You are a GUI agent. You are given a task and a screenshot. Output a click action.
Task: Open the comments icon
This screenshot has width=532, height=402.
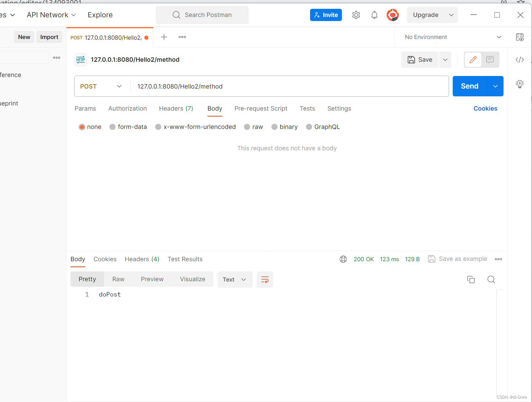click(x=490, y=60)
